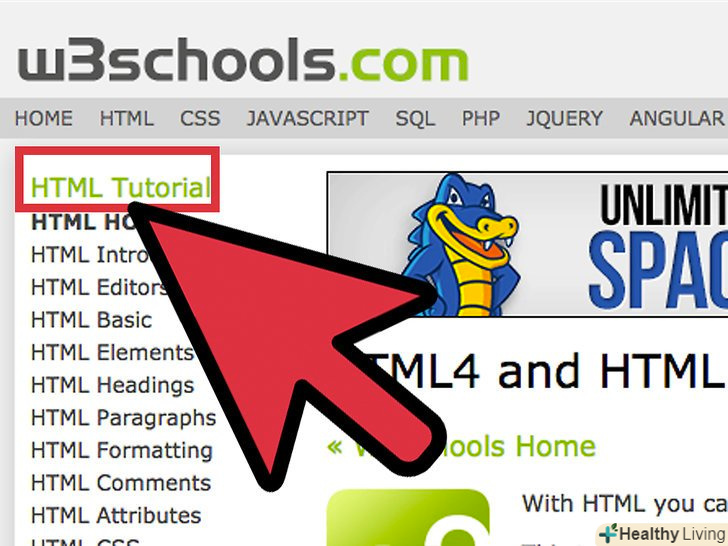728x546 pixels.
Task: Open the HOME menu item
Action: (x=44, y=118)
